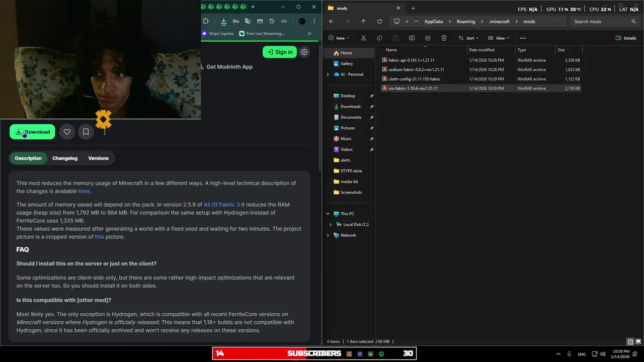Select iris-fabric-1.10.4+mc1.21.11 file
Viewport: 644px width, 362px height.
pos(481,88)
